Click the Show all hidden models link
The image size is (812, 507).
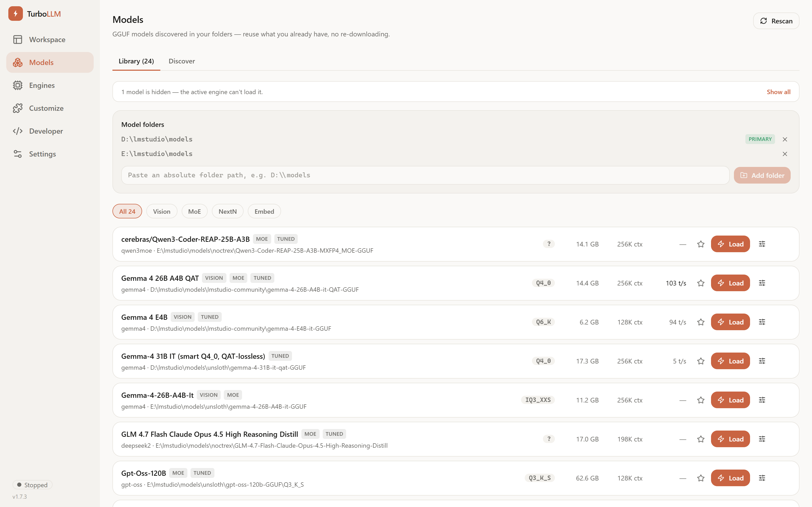778,92
